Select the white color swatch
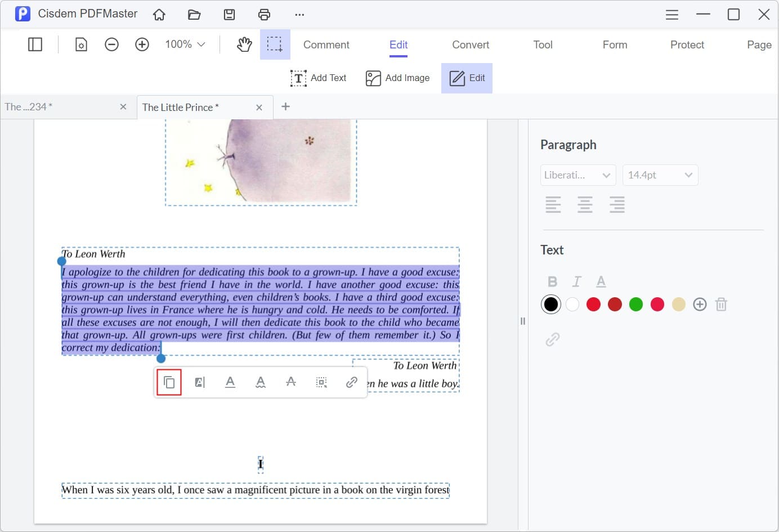 click(572, 305)
